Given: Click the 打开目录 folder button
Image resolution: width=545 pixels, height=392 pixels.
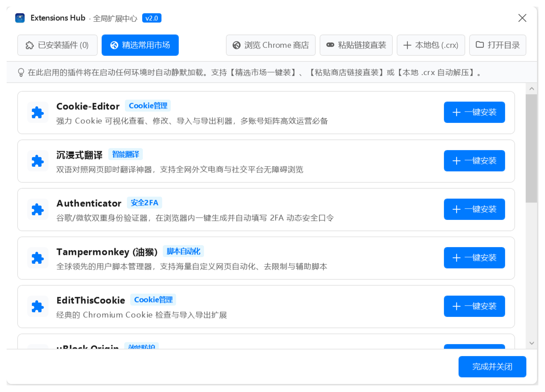Looking at the screenshot, I should click(498, 45).
